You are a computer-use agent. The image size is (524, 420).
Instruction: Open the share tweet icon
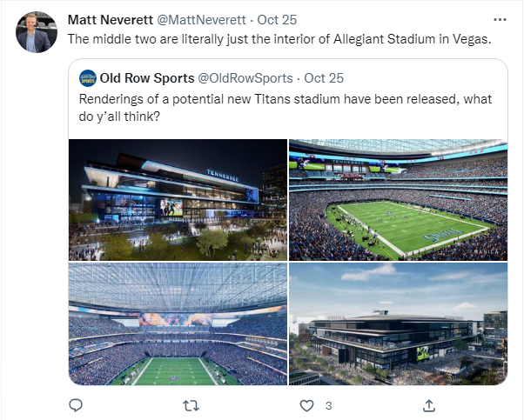tap(428, 405)
